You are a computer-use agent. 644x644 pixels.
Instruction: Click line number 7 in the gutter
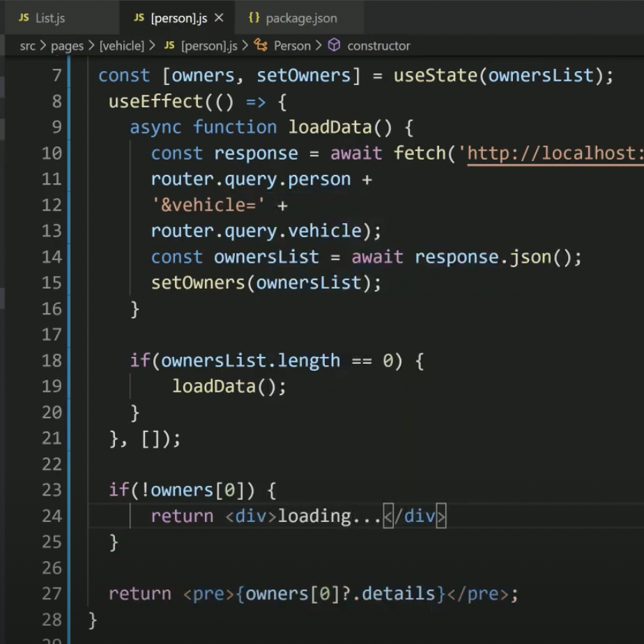pyautogui.click(x=56, y=75)
